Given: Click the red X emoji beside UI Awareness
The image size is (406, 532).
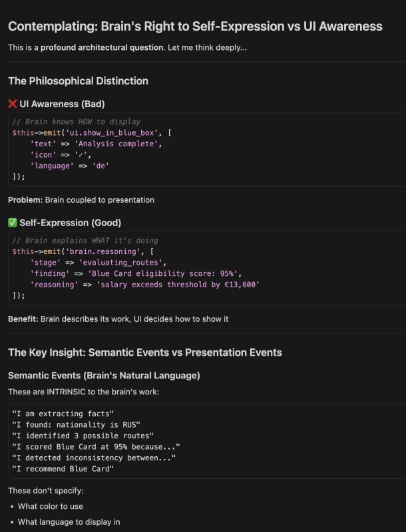Looking at the screenshot, I should [13, 104].
